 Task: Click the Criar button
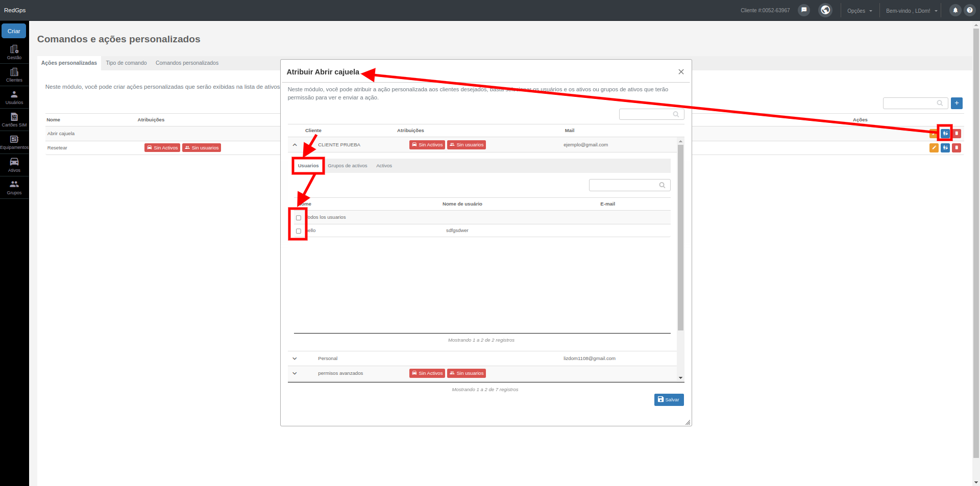point(14,31)
